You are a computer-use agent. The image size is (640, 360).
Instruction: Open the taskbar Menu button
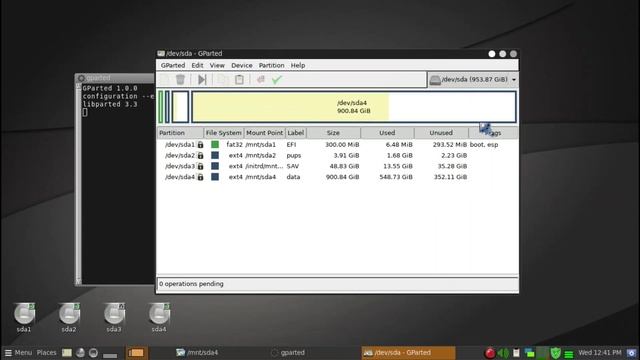[x=18, y=353]
